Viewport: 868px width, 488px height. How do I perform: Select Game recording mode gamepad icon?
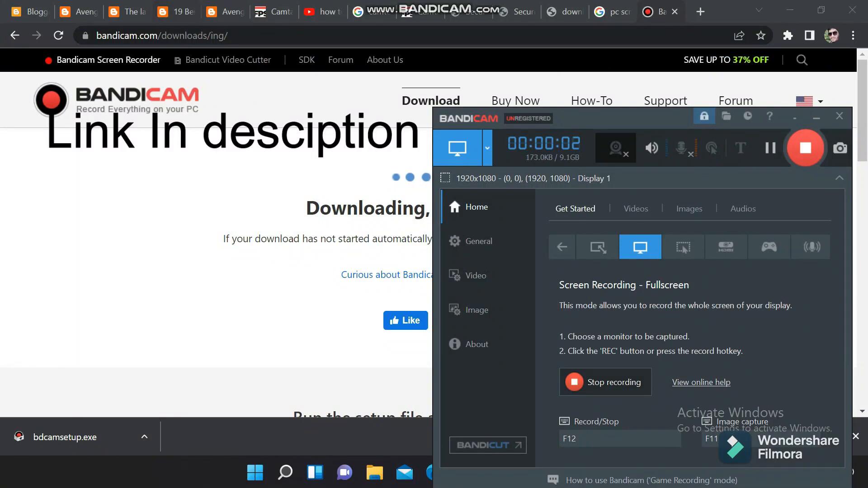769,247
